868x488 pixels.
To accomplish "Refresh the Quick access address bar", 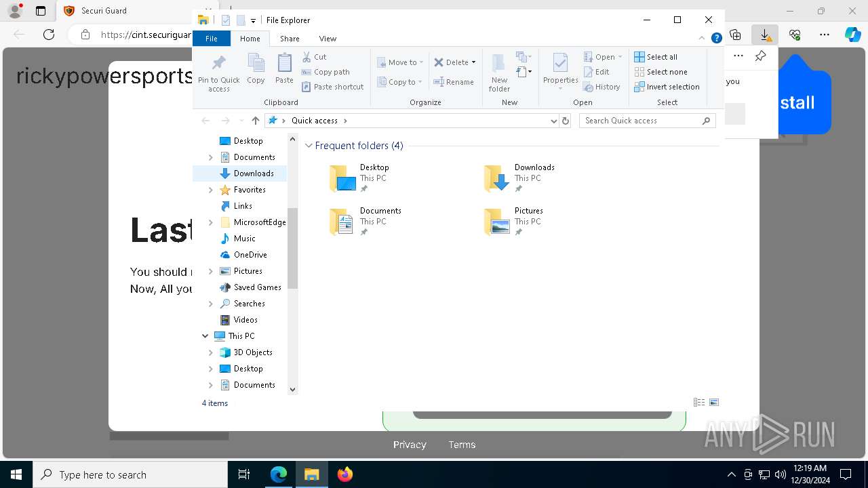I will [x=566, y=121].
